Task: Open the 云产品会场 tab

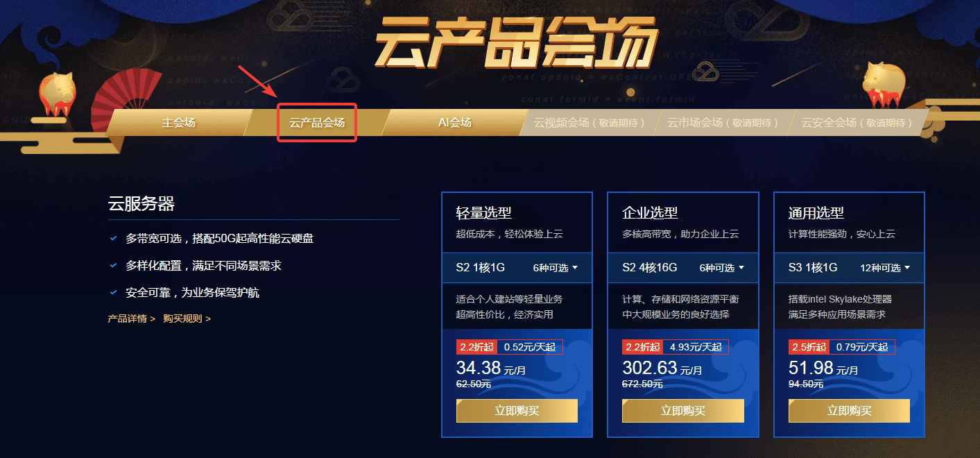Action: pyautogui.click(x=317, y=123)
